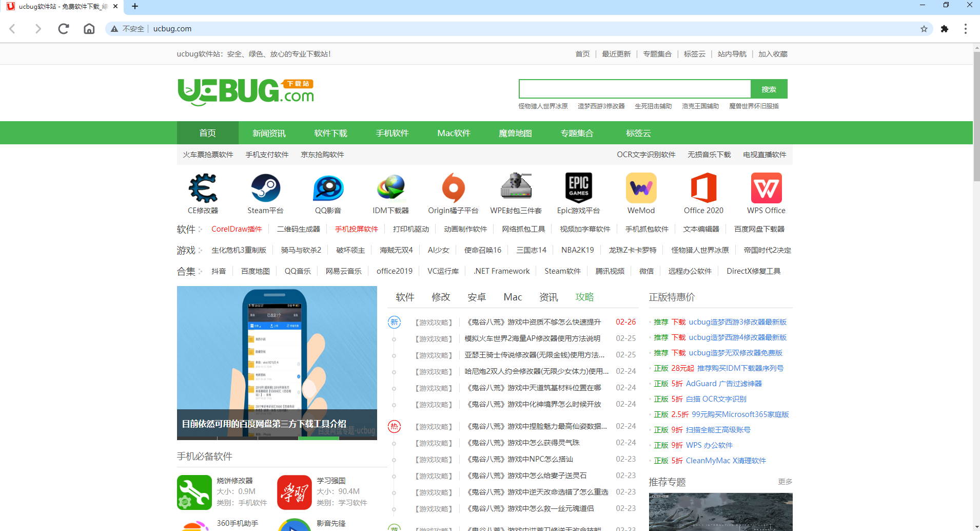Open 推荐专题 preview thumbnail
Screen dimensions: 980x531
(721, 511)
